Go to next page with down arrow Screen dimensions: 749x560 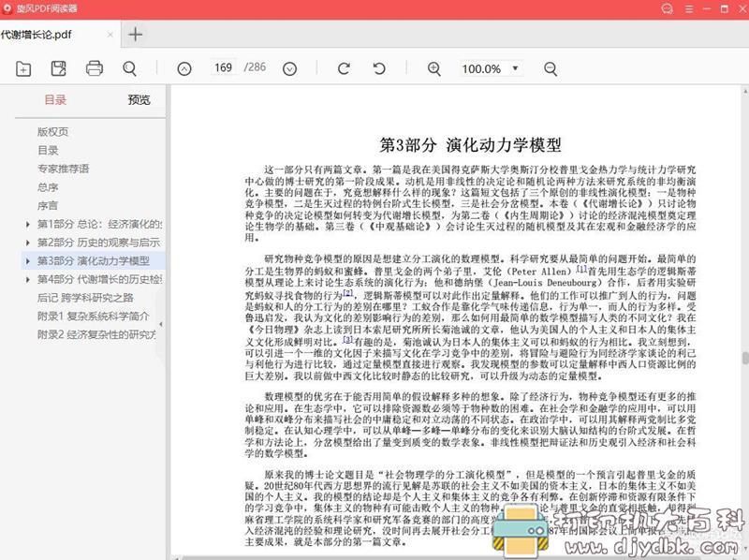coord(289,68)
